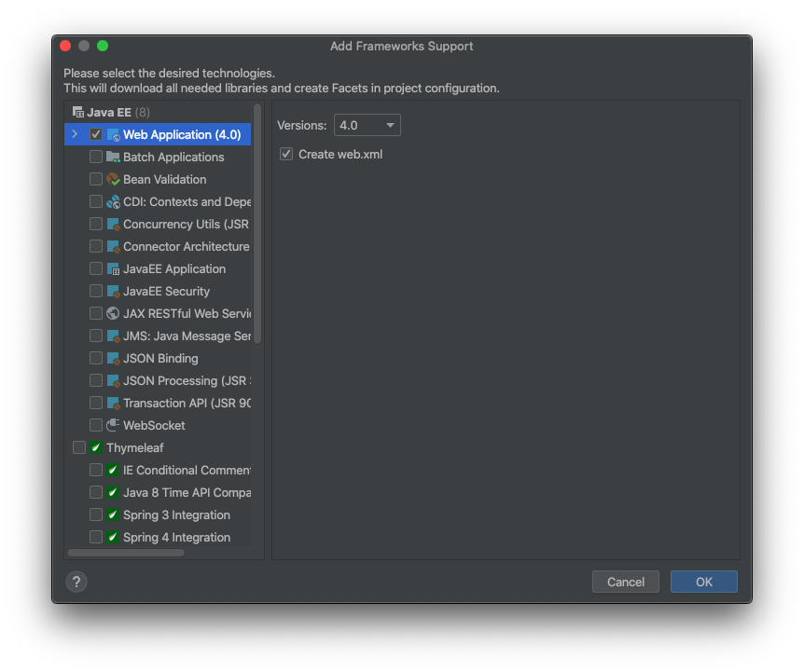Screen dimensions: 804x672
Task: Click the IE Conditional Comments leaf icon
Action: tap(113, 470)
